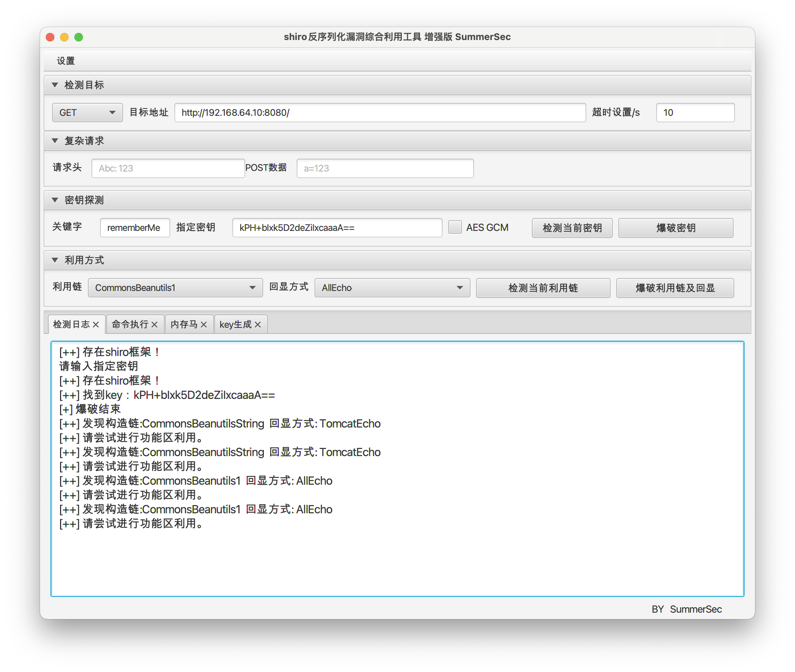Focus the POST数据 input field
Viewport: 795px width, 672px height.
(385, 168)
